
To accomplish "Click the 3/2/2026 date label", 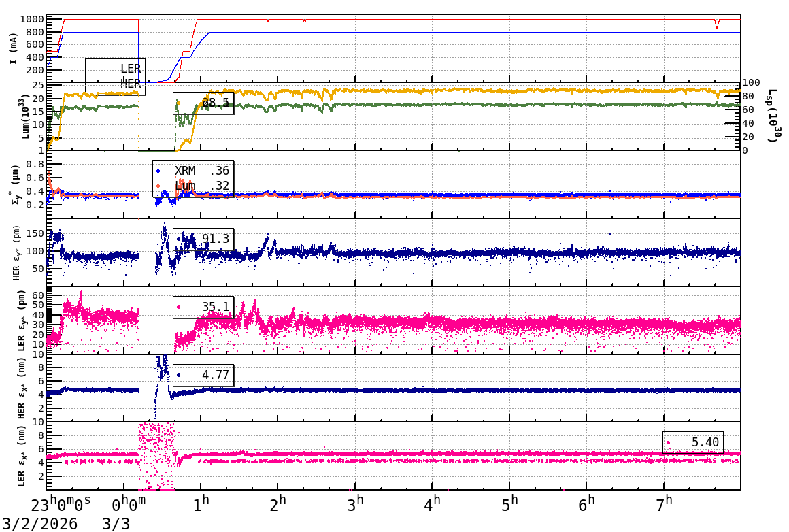I will (39, 524).
